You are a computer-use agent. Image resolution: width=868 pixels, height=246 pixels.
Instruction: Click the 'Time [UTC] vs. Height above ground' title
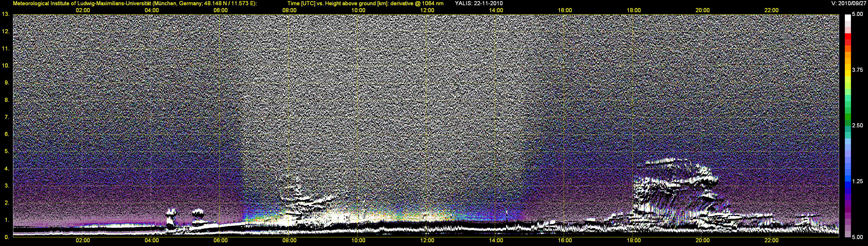tap(365, 3)
